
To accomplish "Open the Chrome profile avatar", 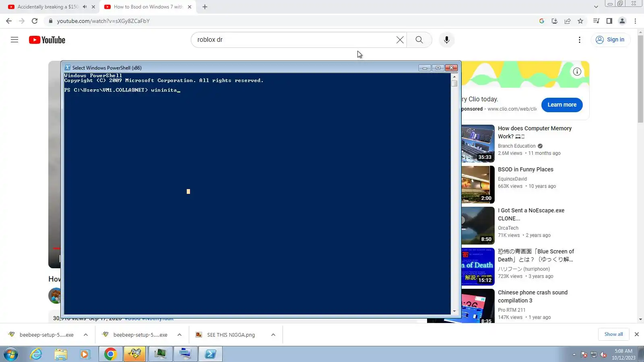I will coord(622,21).
